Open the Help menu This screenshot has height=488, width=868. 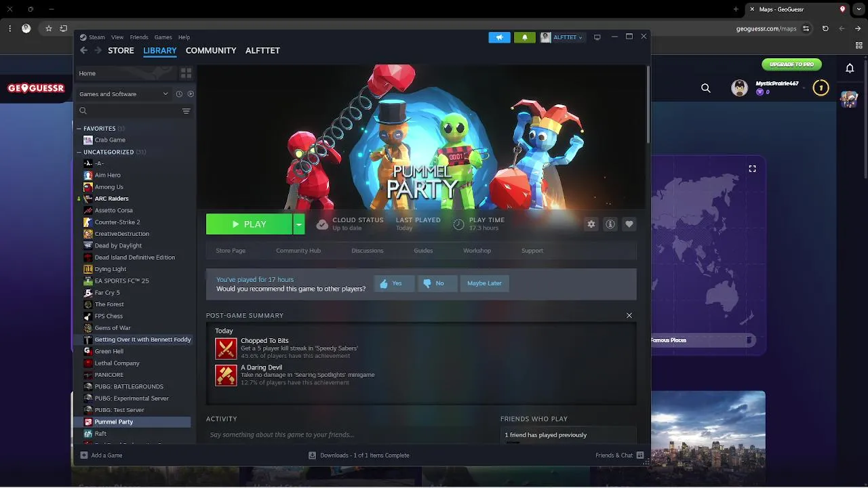coord(184,37)
